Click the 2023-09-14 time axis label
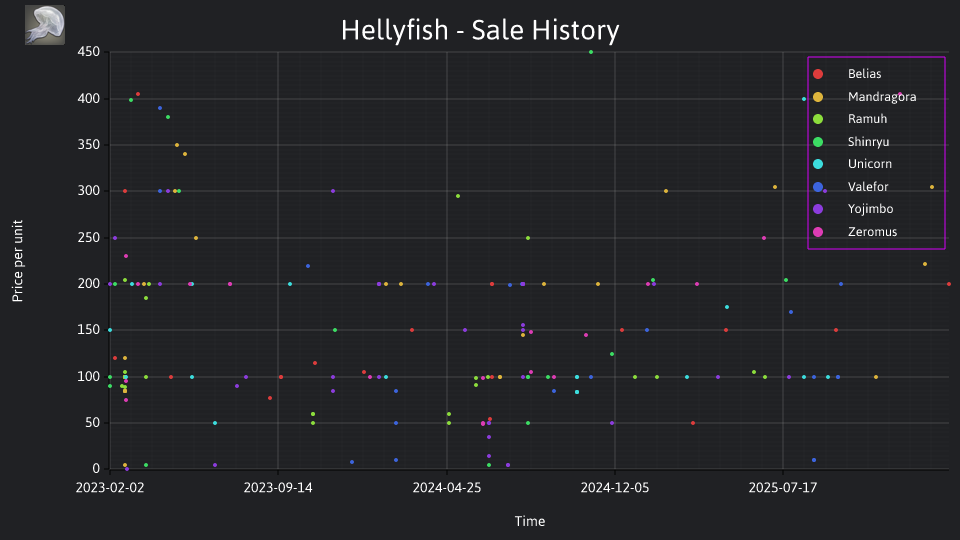 [278, 488]
